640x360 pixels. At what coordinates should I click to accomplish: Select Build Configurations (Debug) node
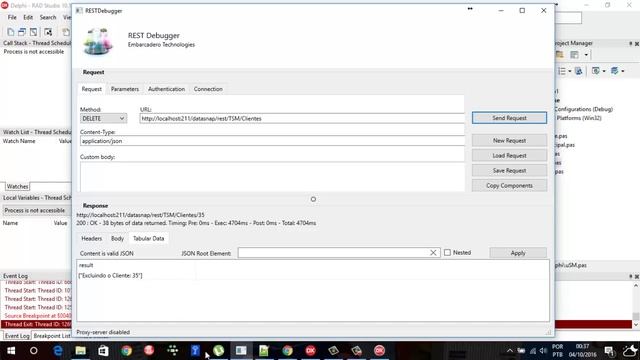pyautogui.click(x=584, y=109)
